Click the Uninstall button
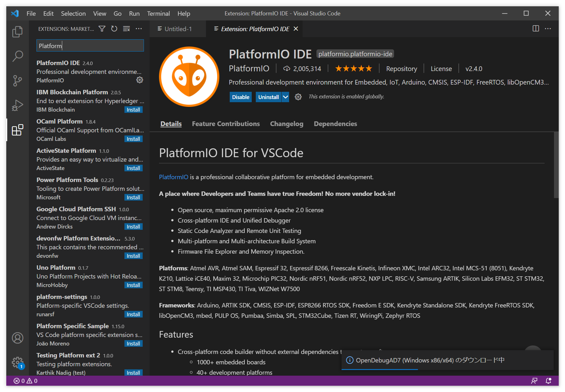Viewport: 565px width, 392px height. point(268,97)
